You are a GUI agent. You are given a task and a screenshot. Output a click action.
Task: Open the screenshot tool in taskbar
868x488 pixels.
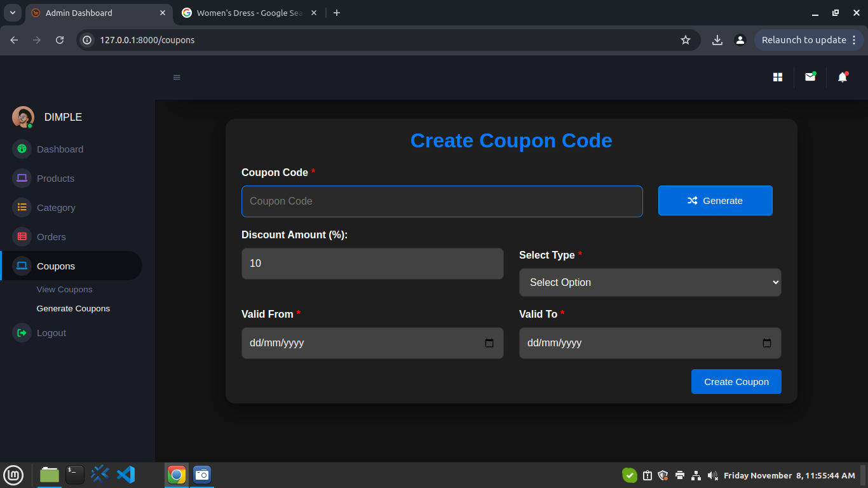click(202, 474)
